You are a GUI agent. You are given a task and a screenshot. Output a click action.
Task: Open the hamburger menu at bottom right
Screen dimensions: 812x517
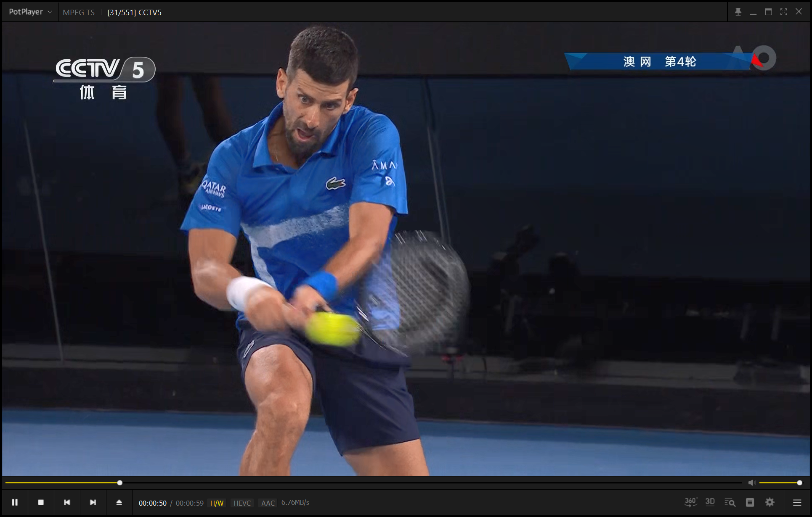[797, 502]
